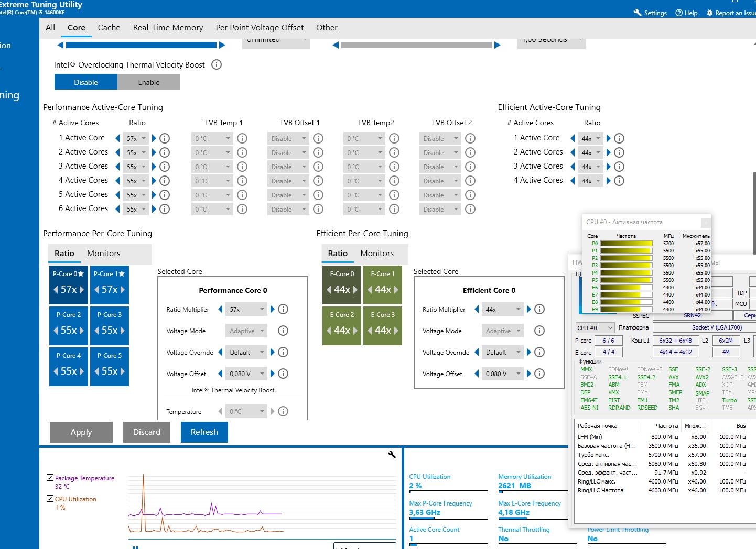The height and width of the screenshot is (549, 756).
Task: Show TVB Offset 1 info for 2 Active Cores
Action: point(318,152)
